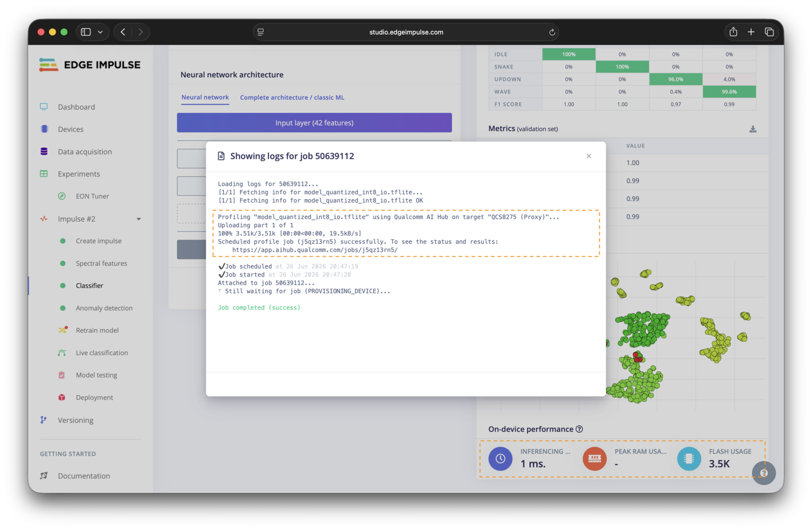Switch to Complete architecture / classic ML tab
The width and height of the screenshot is (812, 530).
pos(292,98)
